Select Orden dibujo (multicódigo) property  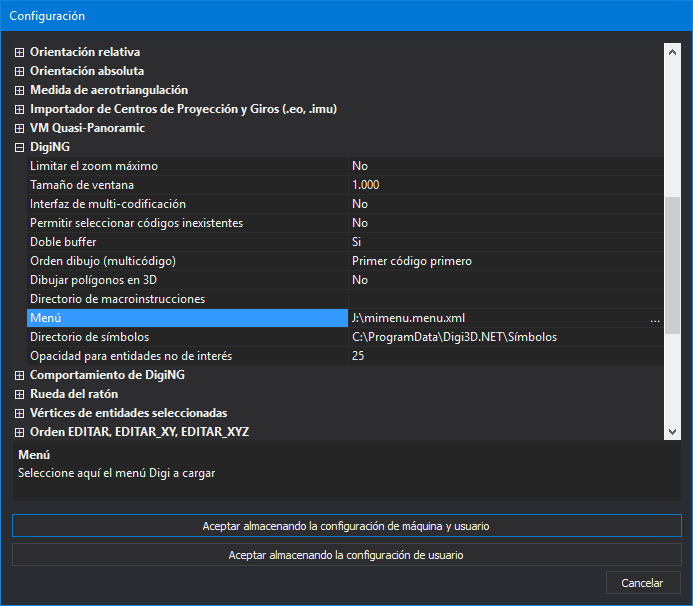click(187, 261)
